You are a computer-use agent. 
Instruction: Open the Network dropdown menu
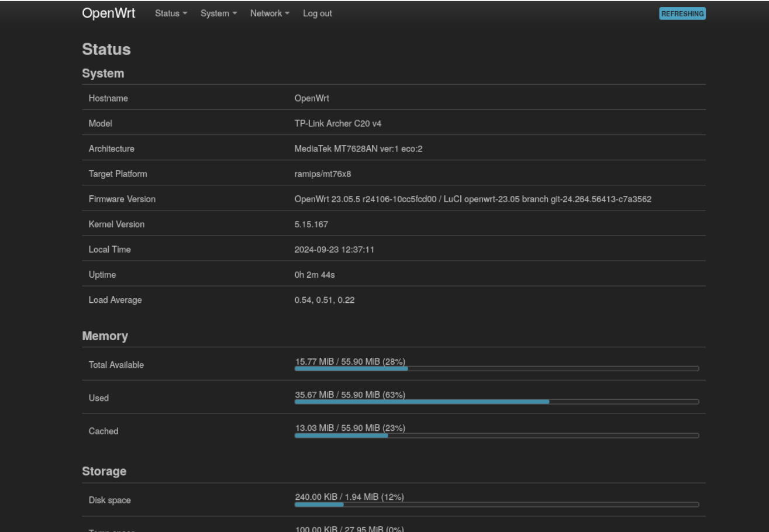[270, 13]
